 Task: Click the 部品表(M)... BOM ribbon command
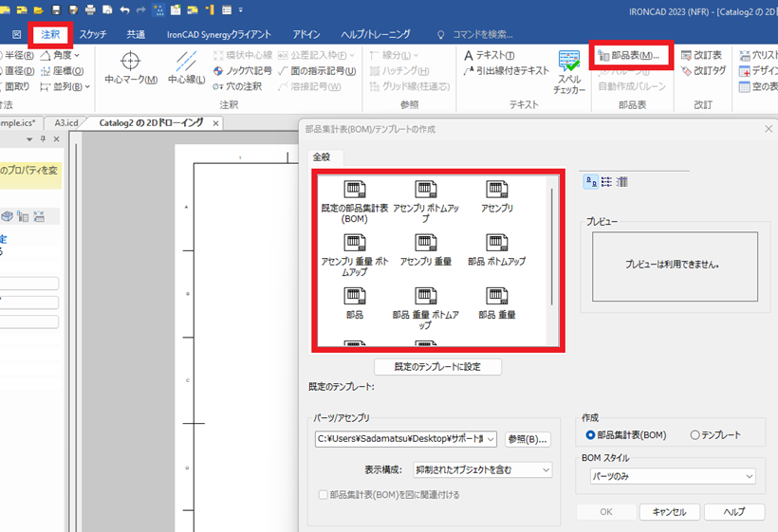[629, 55]
